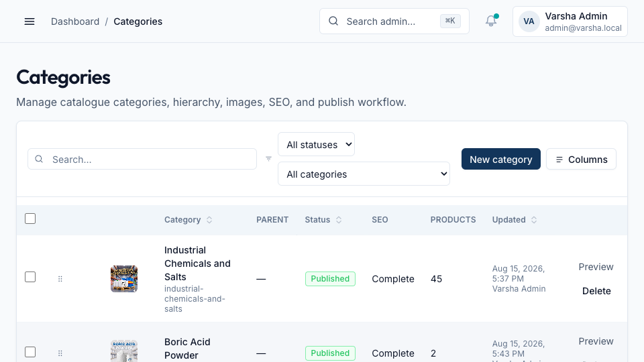
Task: Preview Industrial Chemicals and Salts category
Action: 596,267
